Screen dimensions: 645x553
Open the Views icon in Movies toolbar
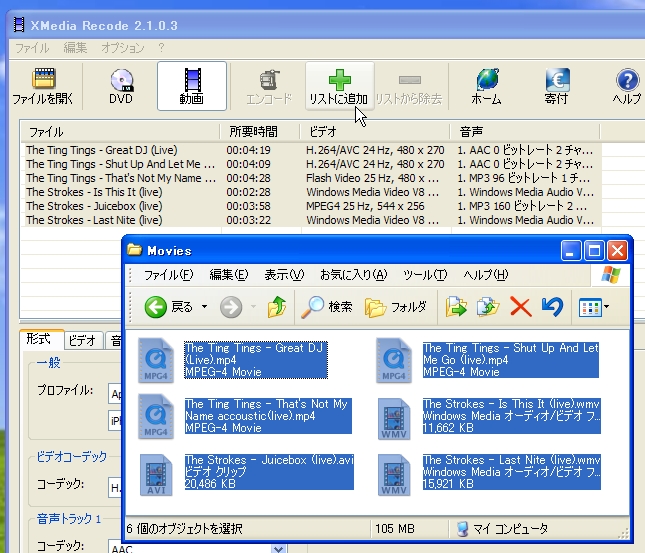click(590, 307)
